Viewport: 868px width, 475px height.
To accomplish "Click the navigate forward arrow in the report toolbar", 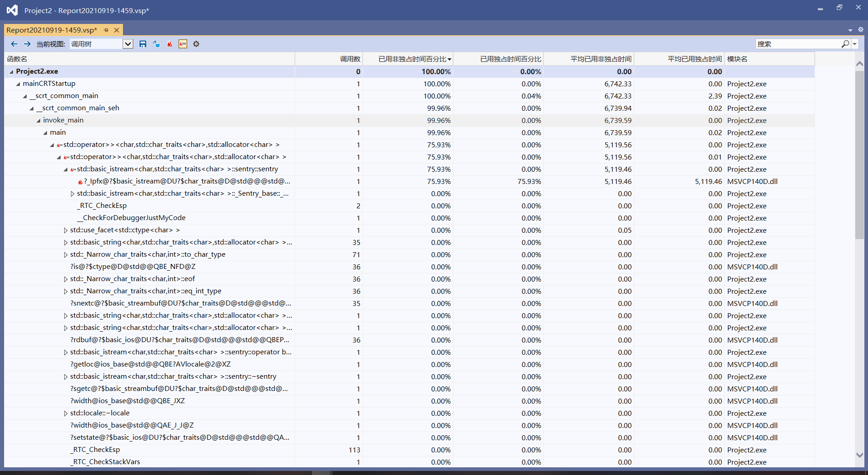I will point(27,44).
